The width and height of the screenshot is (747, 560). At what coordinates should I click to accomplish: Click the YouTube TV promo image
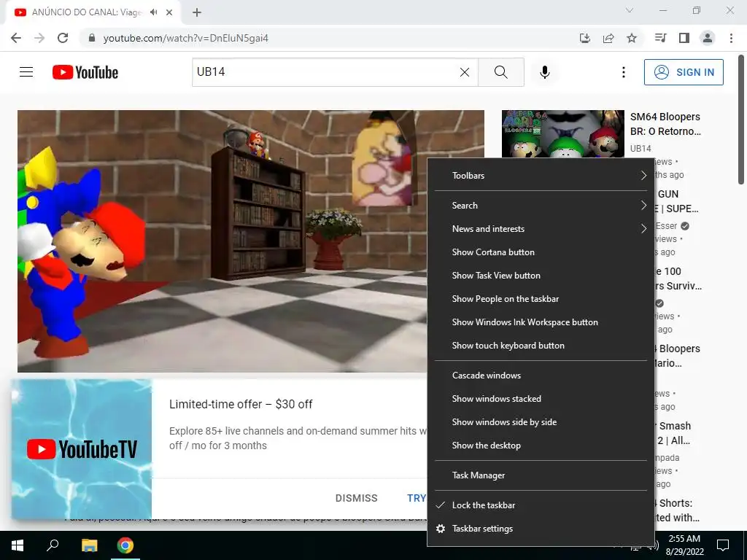82,449
